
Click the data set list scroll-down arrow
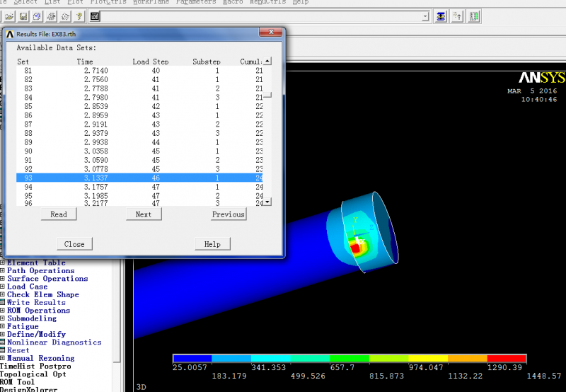pyautogui.click(x=267, y=202)
